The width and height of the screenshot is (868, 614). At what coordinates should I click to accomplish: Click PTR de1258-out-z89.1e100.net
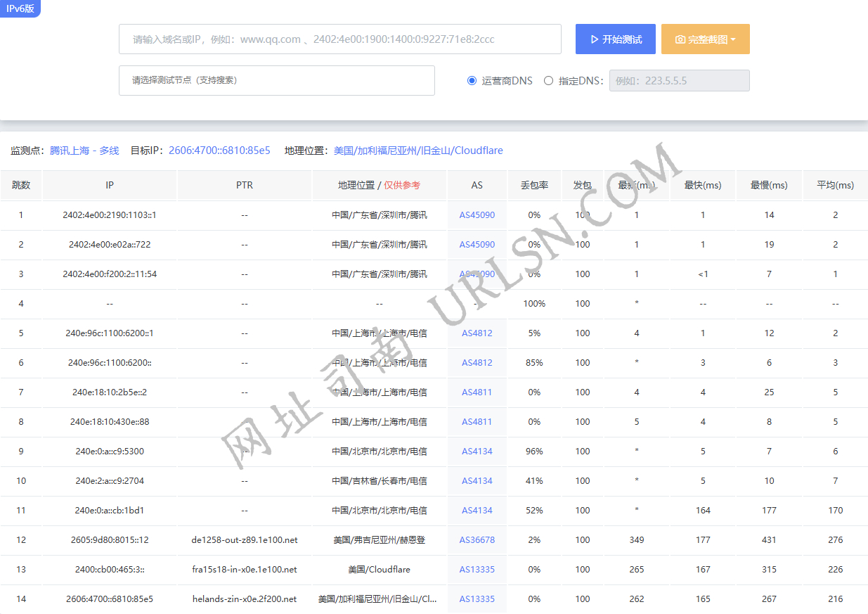245,540
